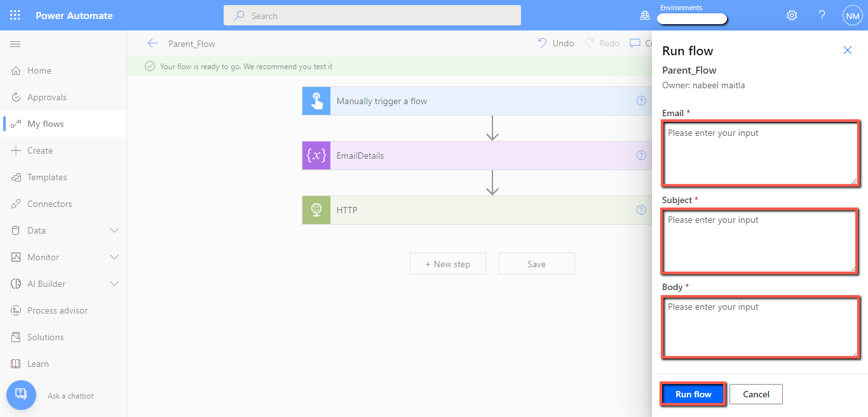Open help for HTTP step
Viewport: 868px width, 417px height.
(641, 209)
